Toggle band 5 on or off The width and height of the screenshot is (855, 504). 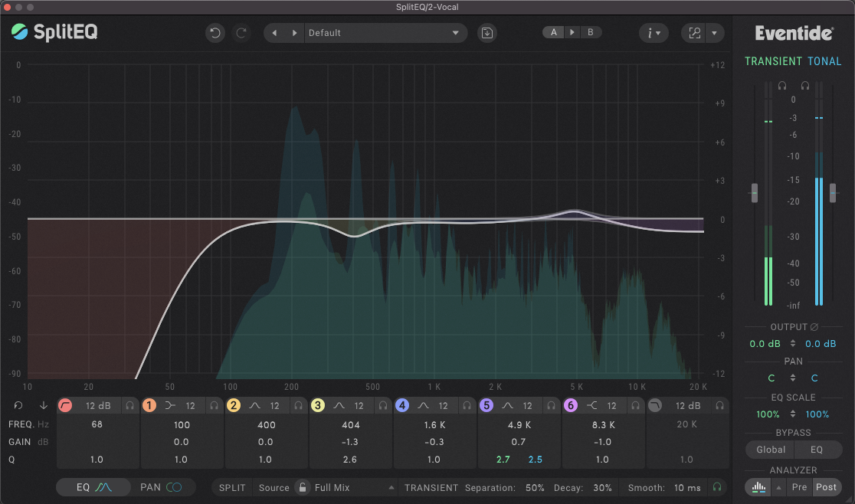(486, 405)
